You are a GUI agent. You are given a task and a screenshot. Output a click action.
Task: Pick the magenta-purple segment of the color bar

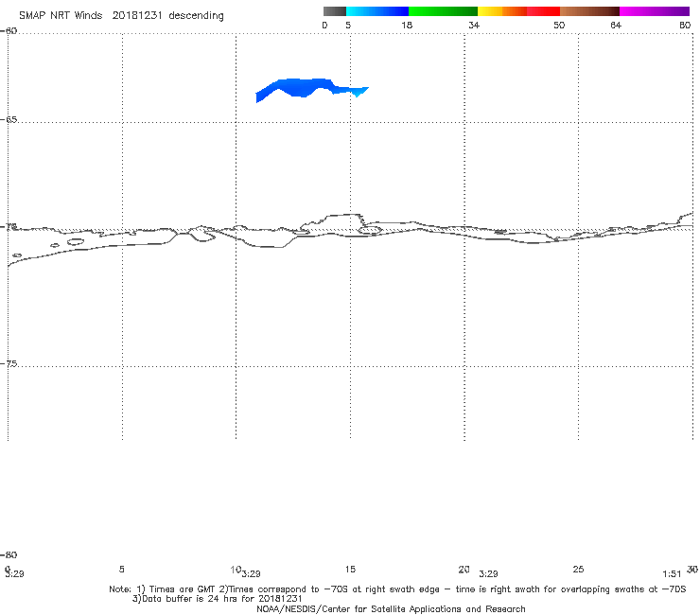tap(655, 11)
